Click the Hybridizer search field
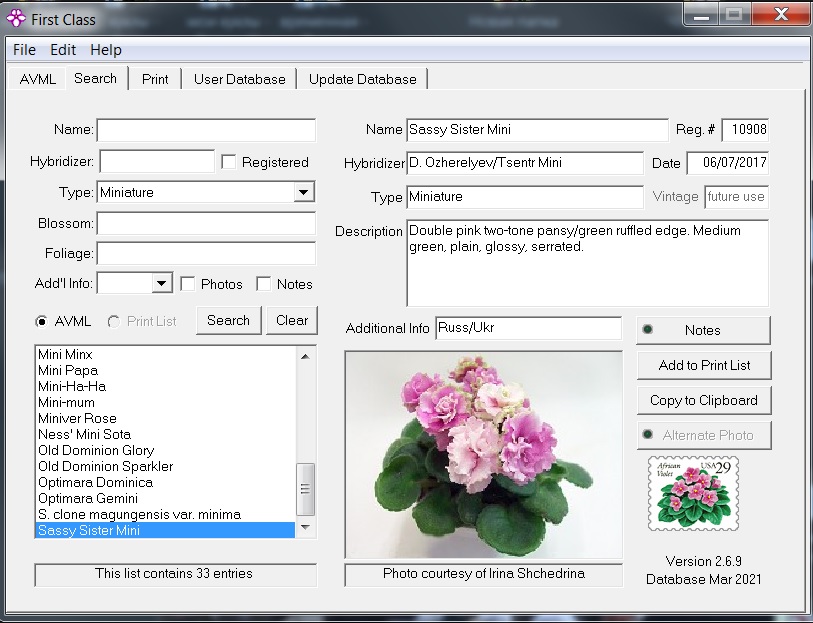The height and width of the screenshot is (623, 813). click(x=157, y=162)
